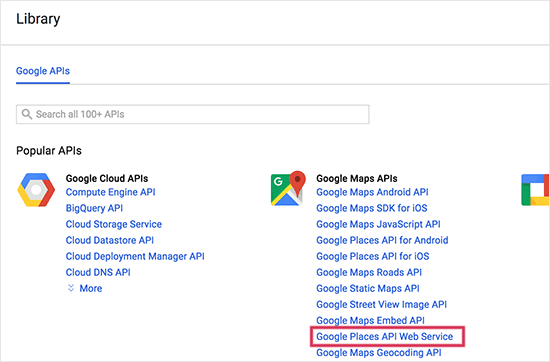Switch to the Google APIs tab

[x=43, y=71]
